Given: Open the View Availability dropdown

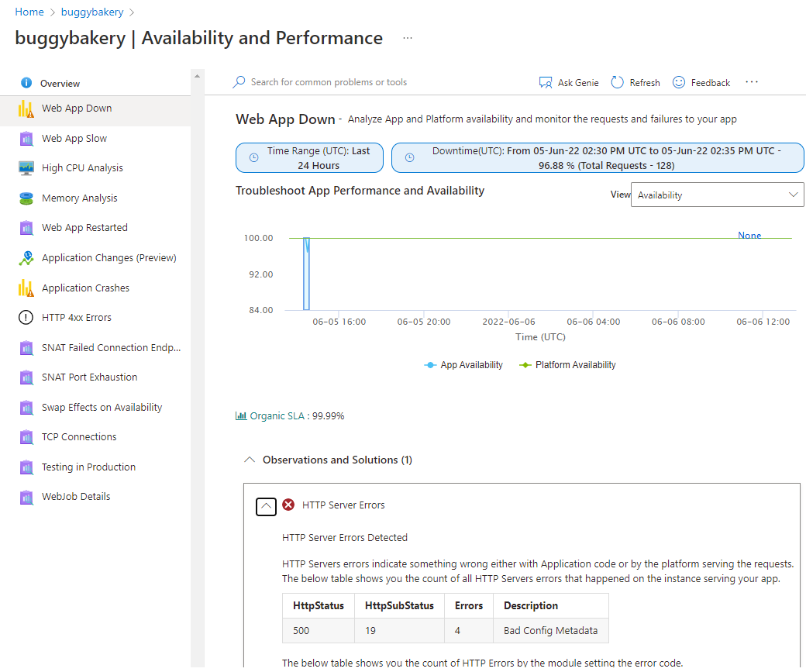Looking at the screenshot, I should 717,195.
